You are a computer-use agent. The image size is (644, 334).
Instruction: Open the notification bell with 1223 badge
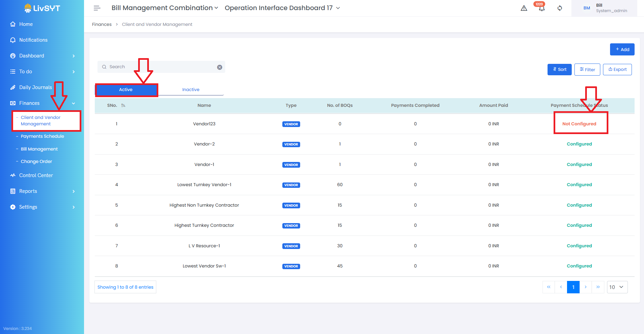point(541,8)
